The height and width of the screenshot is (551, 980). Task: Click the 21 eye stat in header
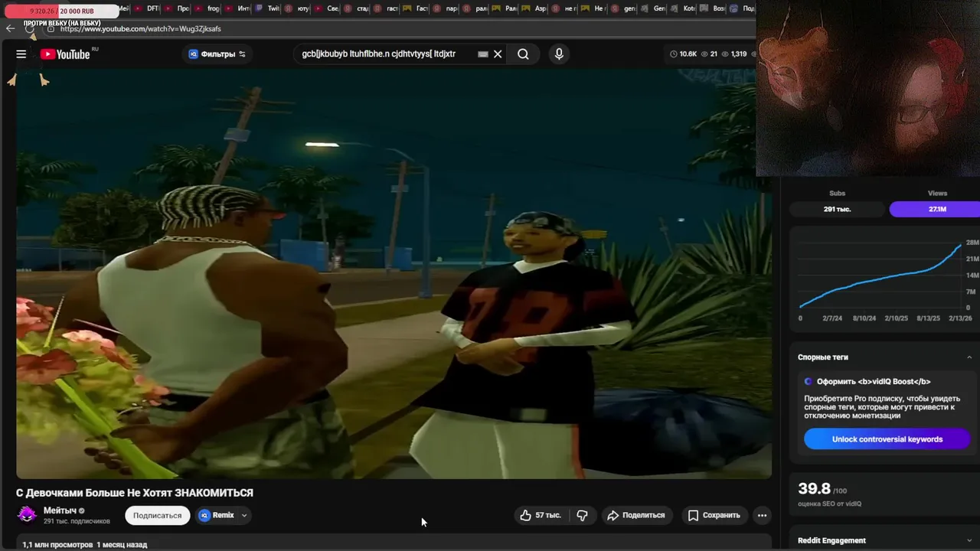tap(709, 54)
